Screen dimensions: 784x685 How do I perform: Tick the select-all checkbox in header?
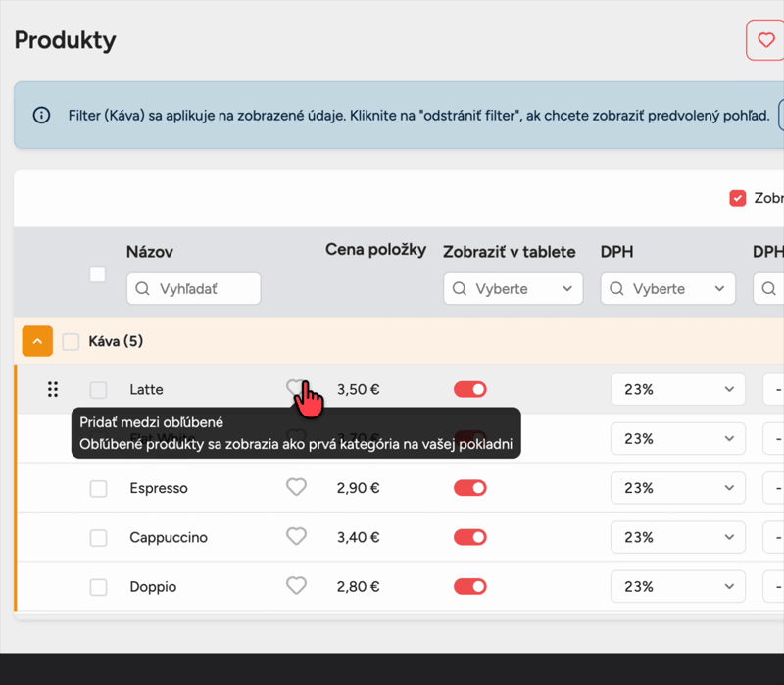tap(97, 274)
